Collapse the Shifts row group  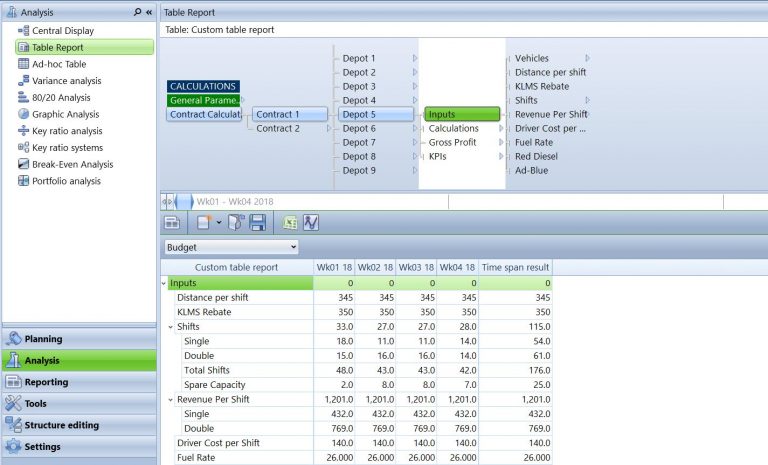170,327
